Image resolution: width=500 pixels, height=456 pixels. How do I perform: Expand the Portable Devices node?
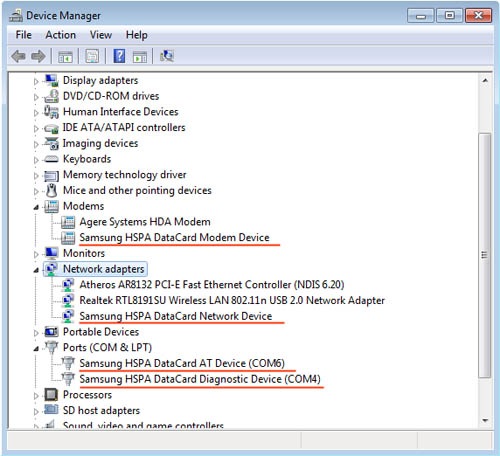tap(36, 333)
